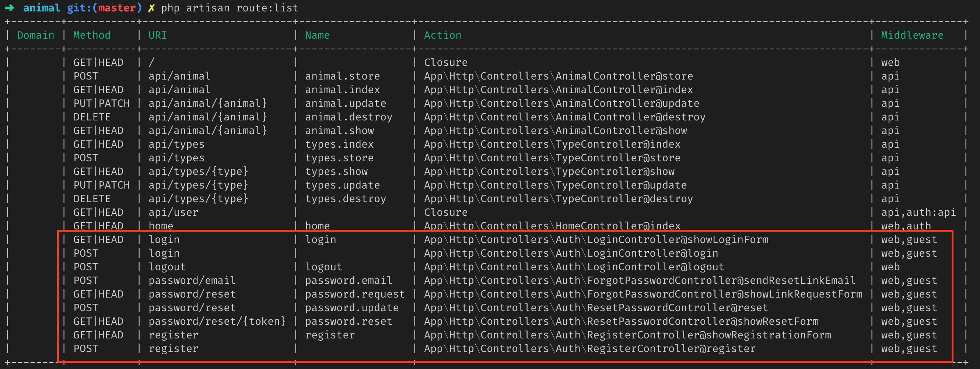Select the 'animal.index' route name
Image resolution: width=980 pixels, height=369 pixels.
click(x=342, y=90)
